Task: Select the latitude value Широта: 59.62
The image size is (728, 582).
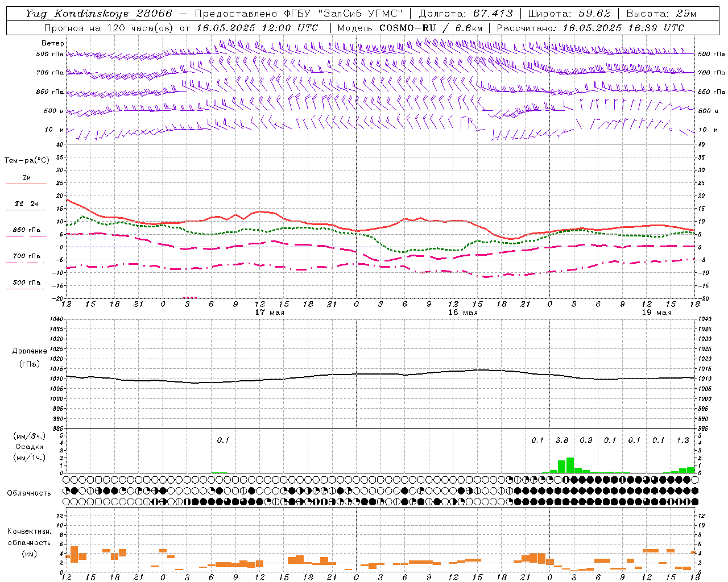Action: coord(569,14)
